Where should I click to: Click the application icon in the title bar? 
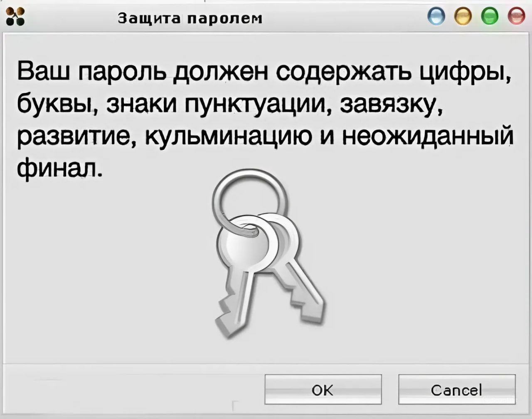[15, 18]
